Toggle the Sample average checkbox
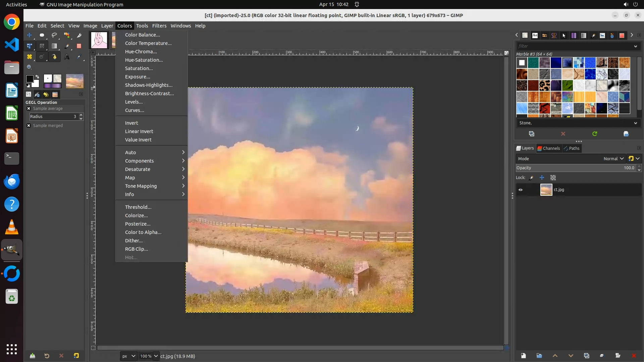644x362 pixels. pos(29,109)
